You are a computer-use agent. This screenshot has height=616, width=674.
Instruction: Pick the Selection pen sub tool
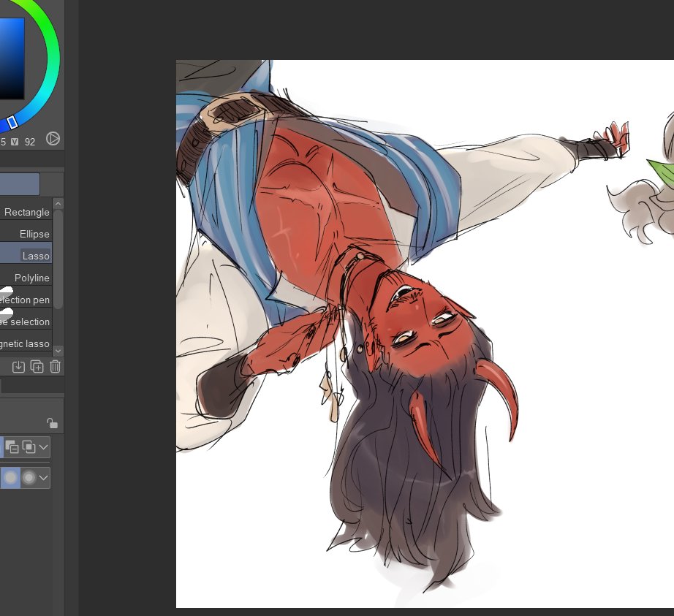point(26,300)
